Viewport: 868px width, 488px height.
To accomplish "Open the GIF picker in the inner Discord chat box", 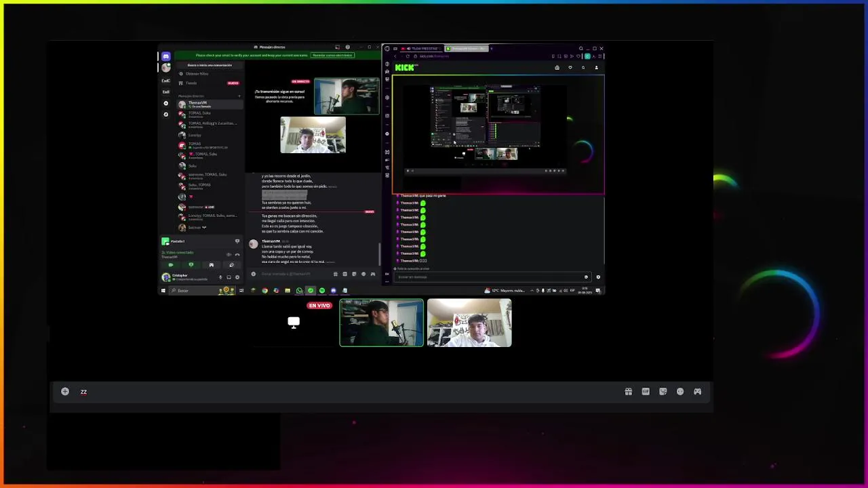I will [x=345, y=274].
